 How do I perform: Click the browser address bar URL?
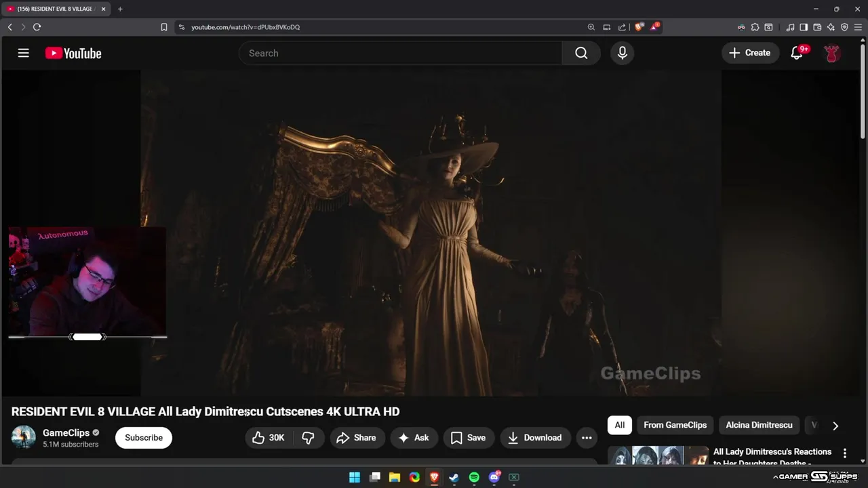coord(245,27)
